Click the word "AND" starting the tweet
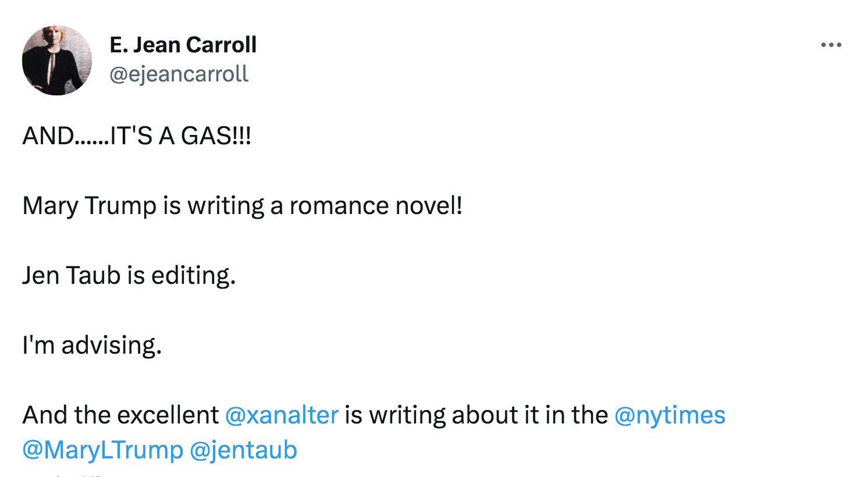Image resolution: width=868 pixels, height=477 pixels. (x=48, y=136)
